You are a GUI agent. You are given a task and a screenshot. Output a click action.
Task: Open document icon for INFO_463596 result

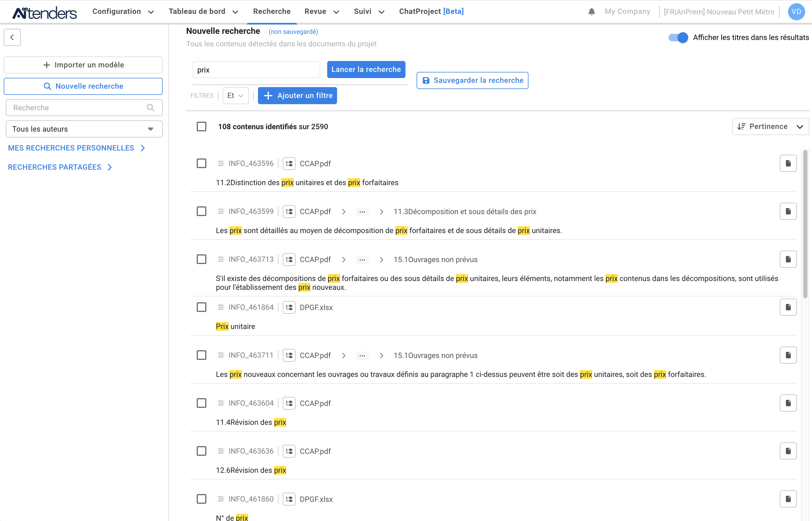point(788,163)
